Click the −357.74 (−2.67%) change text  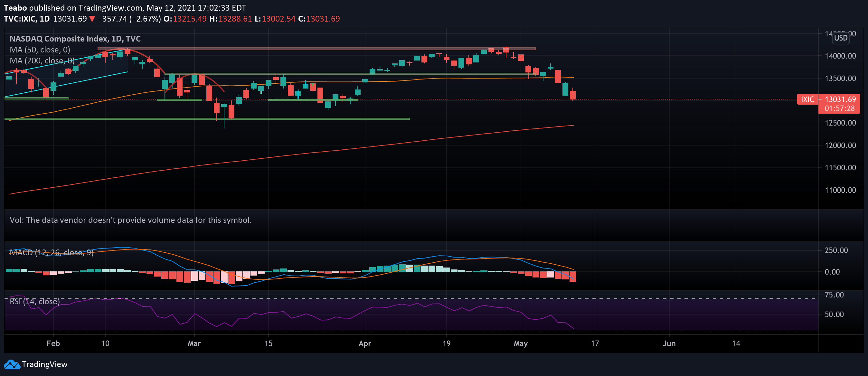129,19
